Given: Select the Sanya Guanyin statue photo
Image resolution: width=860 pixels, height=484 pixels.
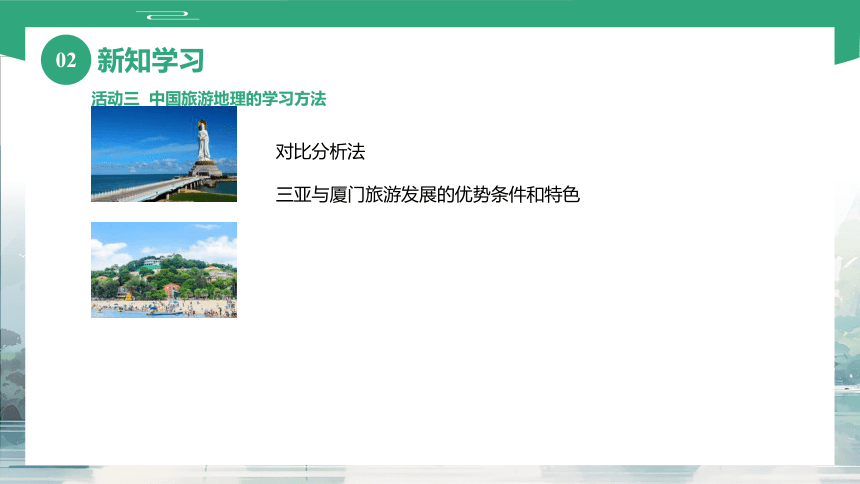Looking at the screenshot, I should tap(164, 154).
